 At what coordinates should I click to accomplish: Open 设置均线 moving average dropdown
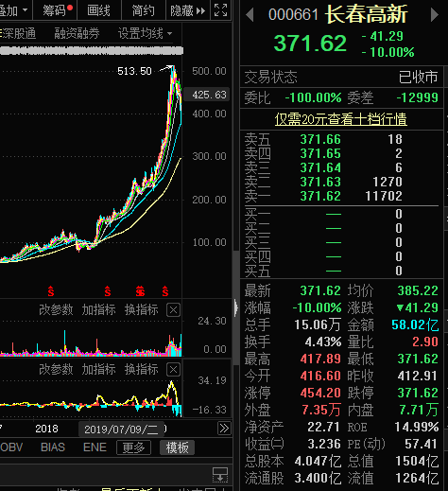click(x=145, y=33)
